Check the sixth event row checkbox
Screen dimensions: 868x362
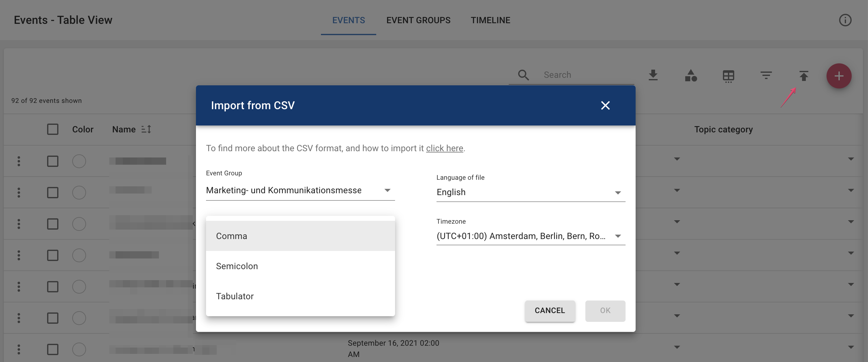point(52,318)
